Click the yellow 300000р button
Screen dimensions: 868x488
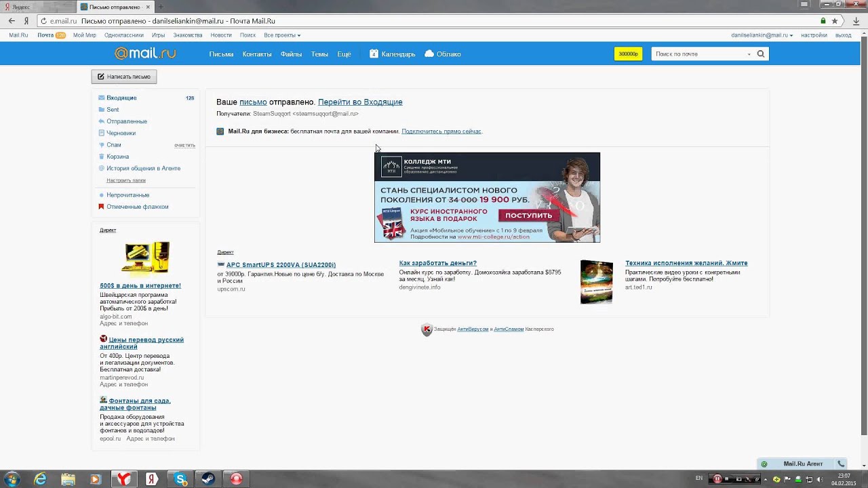pos(628,54)
